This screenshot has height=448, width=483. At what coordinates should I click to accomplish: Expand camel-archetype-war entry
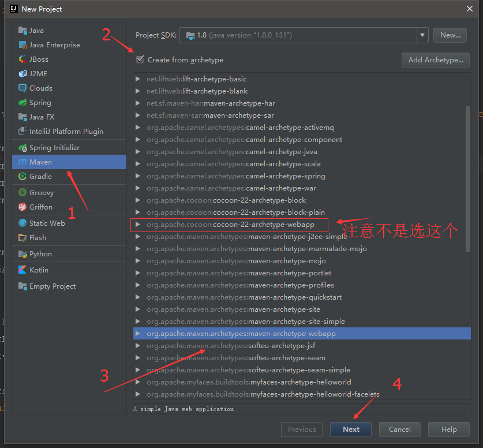pos(138,188)
